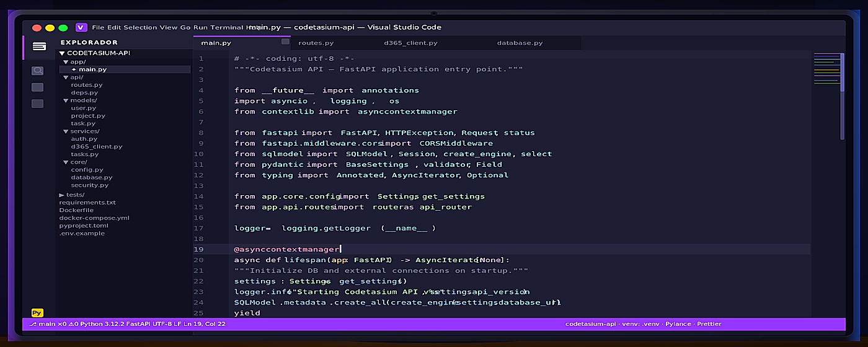The image size is (868, 347).
Task: Open the Run menu
Action: (200, 27)
